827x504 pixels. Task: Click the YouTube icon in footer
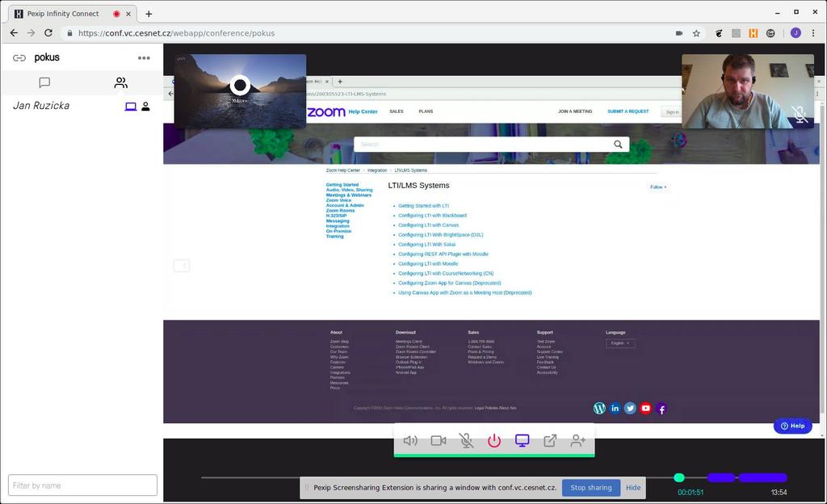coord(645,408)
